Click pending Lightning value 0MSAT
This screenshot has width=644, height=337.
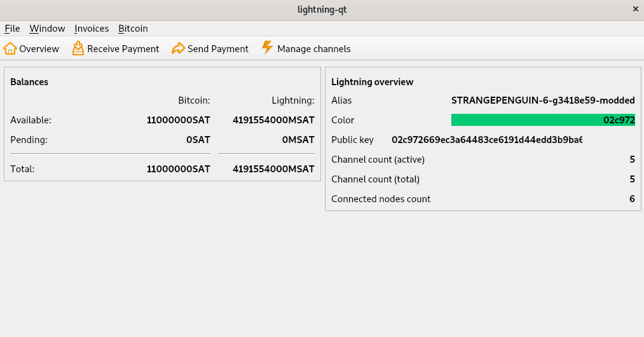pos(298,140)
